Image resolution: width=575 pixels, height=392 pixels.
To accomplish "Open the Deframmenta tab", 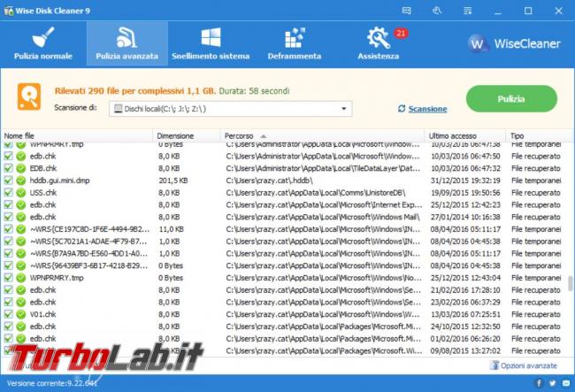I will 294,43.
